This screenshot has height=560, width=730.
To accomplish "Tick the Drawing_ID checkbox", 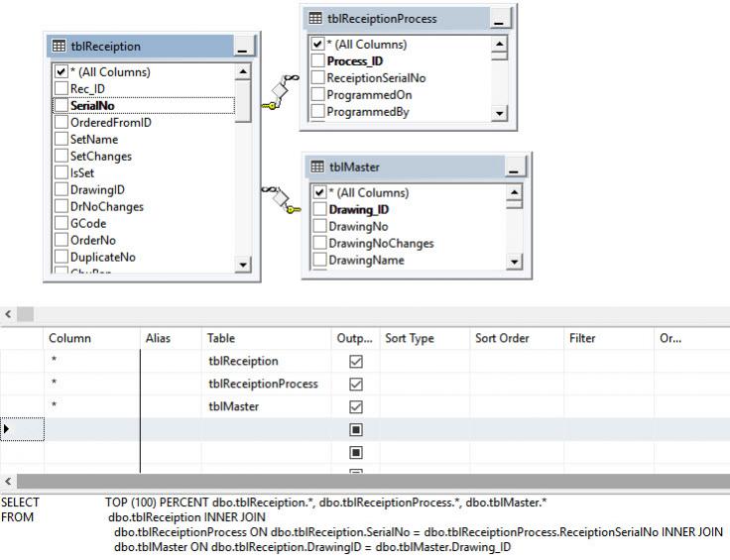I will click(x=319, y=209).
